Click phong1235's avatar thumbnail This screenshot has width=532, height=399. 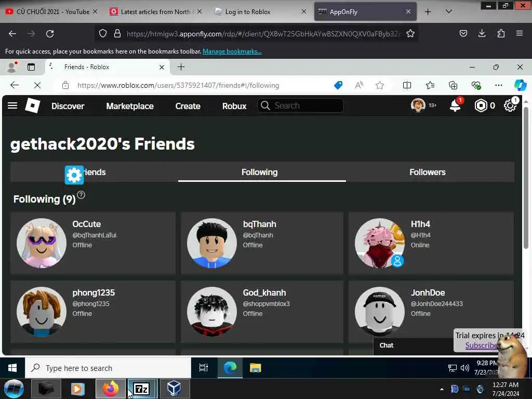[42, 312]
